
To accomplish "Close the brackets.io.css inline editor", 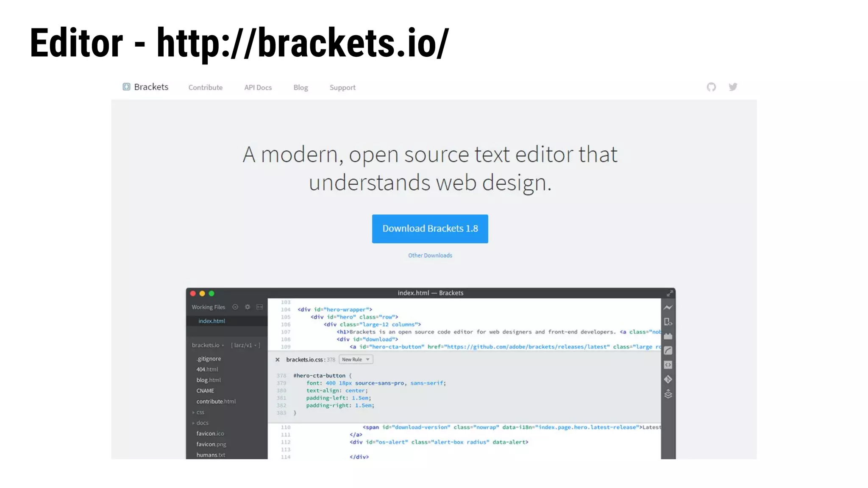I will pyautogui.click(x=277, y=360).
